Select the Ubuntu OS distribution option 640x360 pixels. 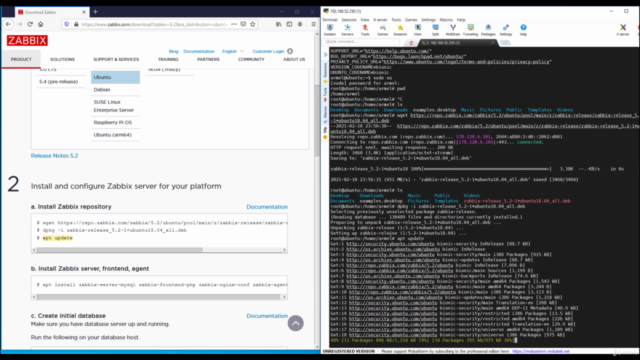(115, 77)
